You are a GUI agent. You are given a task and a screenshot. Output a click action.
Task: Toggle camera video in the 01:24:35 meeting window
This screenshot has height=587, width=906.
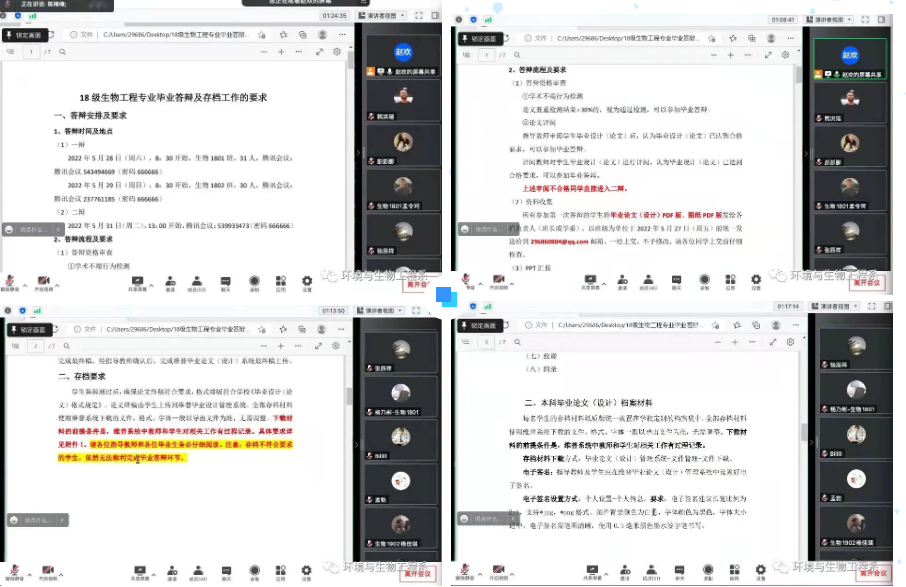pos(42,279)
